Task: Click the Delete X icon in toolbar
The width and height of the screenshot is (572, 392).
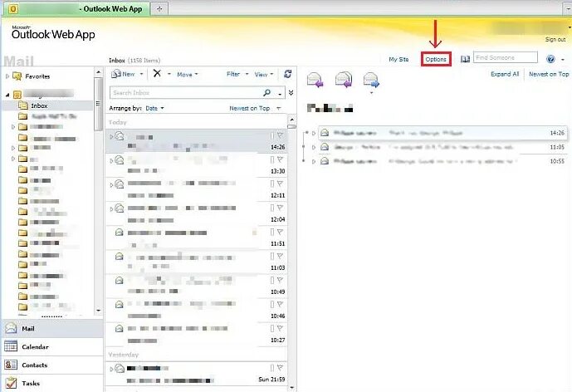Action: (157, 73)
